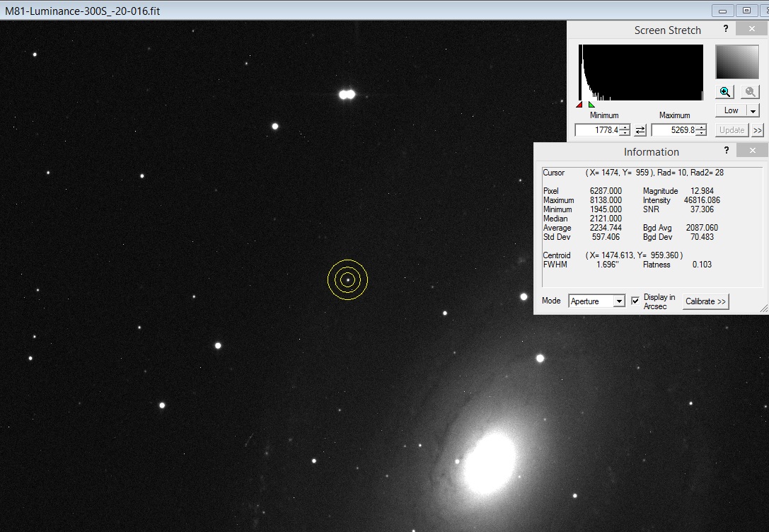Zoom out of the histogram with magnifier icon
The width and height of the screenshot is (769, 532).
click(x=748, y=91)
